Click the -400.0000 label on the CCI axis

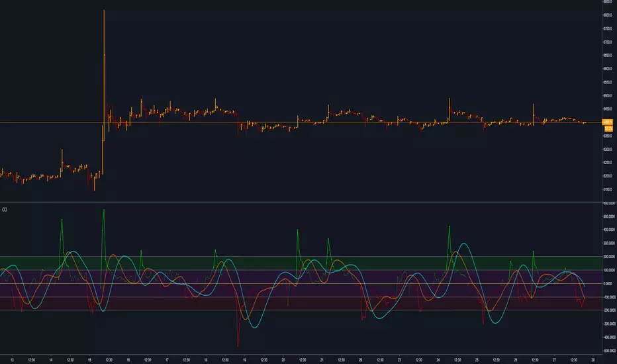coord(609,338)
